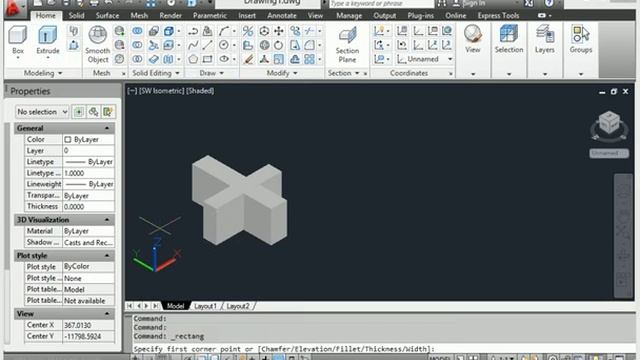Open the Annotate ribbon tab
This screenshot has height=360, width=640.
pyautogui.click(x=282, y=16)
